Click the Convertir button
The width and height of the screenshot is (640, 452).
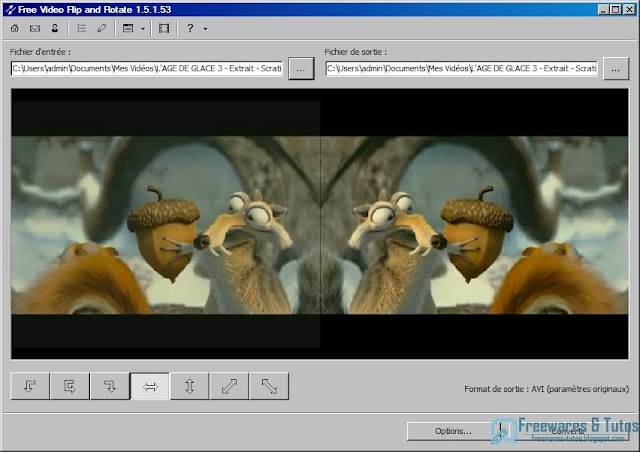tap(569, 431)
